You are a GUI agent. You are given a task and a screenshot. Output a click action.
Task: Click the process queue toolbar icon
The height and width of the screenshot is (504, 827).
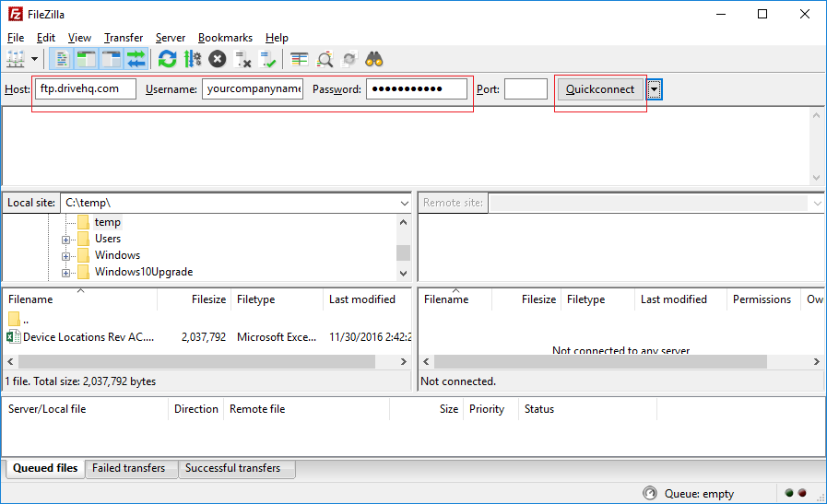pos(192,60)
